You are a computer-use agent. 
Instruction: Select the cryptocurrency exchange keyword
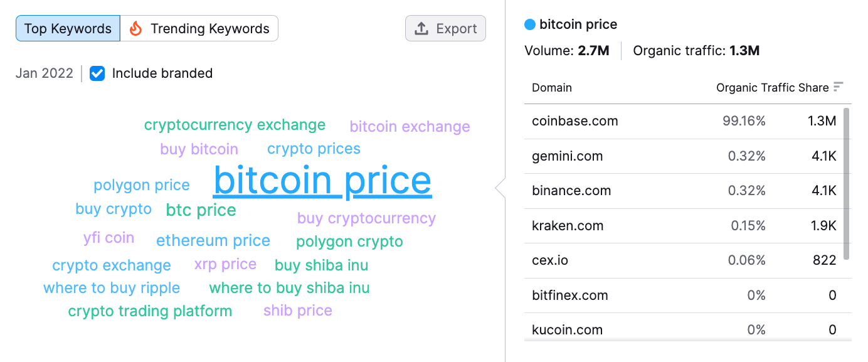pyautogui.click(x=235, y=125)
